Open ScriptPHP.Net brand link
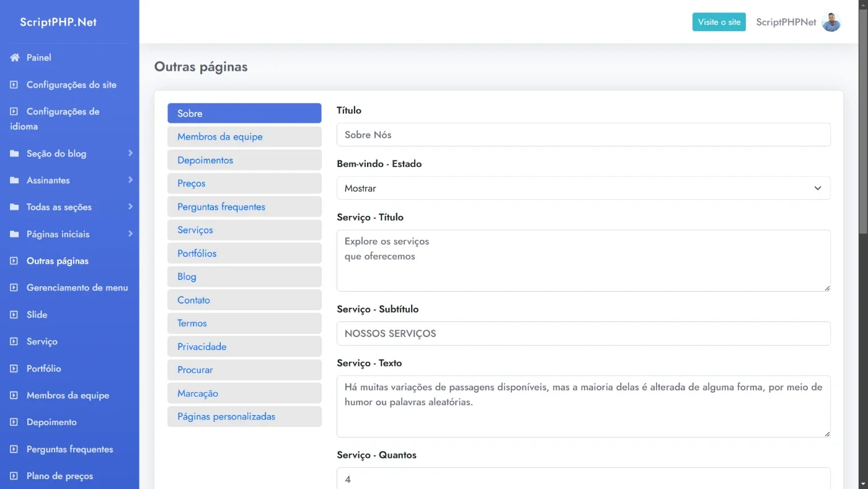This screenshot has width=868, height=489. point(58,22)
